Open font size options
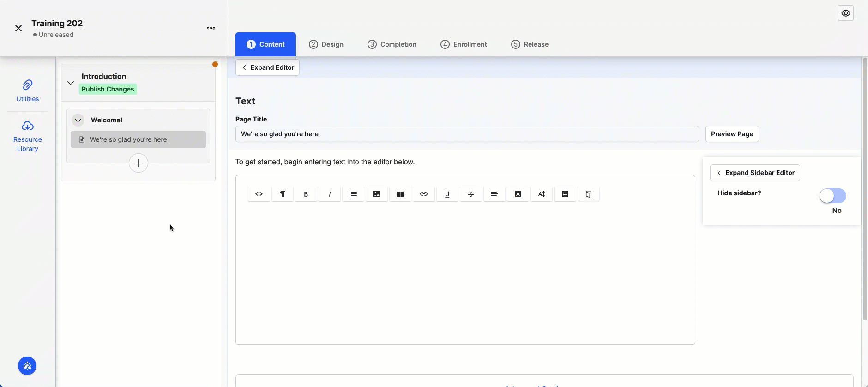Image resolution: width=868 pixels, height=387 pixels. 542,194
